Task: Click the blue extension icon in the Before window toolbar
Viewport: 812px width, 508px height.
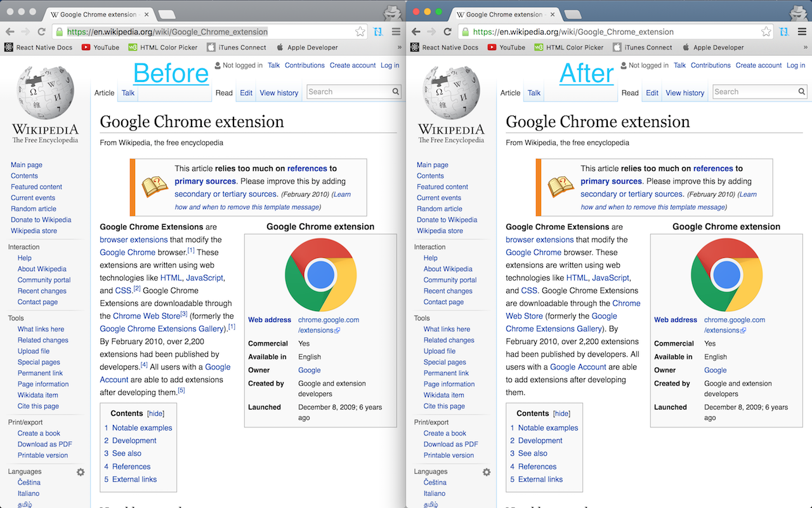Action: [x=379, y=32]
